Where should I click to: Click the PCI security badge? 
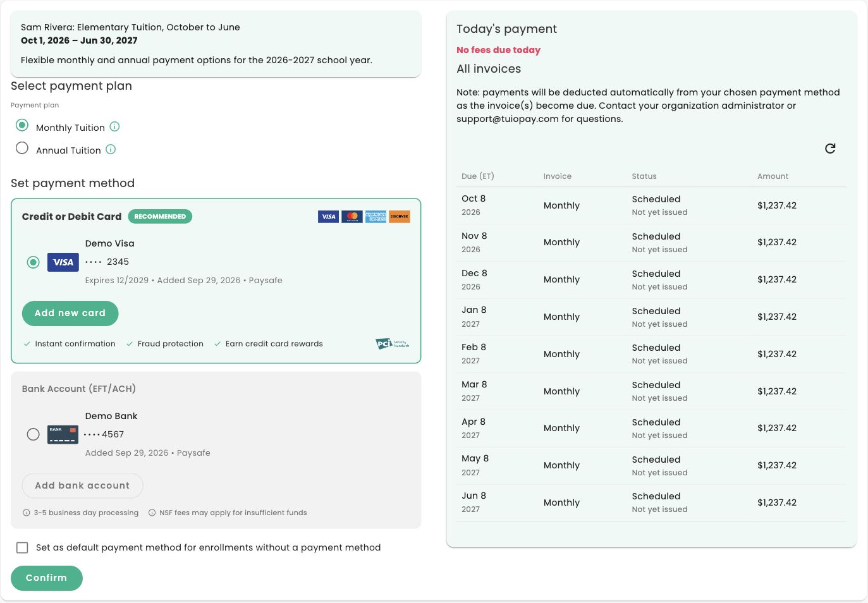click(x=393, y=344)
